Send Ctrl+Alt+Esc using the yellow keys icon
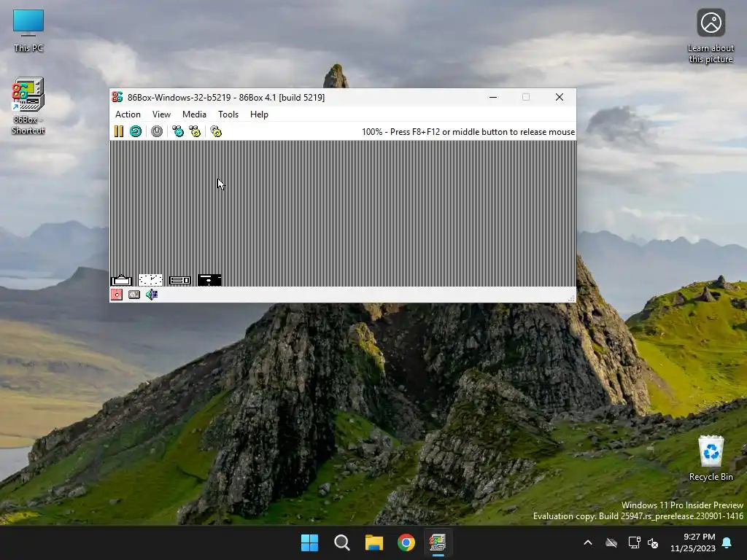This screenshot has width=747, height=560. [x=195, y=131]
